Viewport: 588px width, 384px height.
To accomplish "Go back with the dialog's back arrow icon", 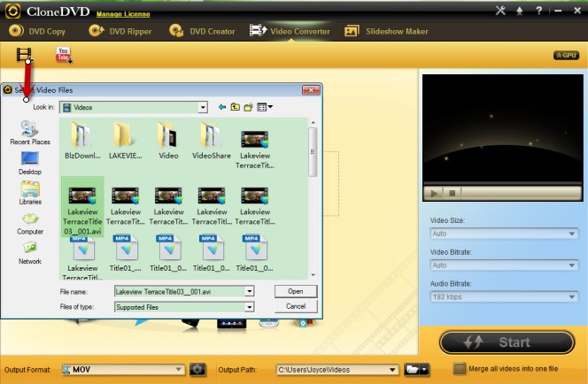I will (x=222, y=107).
